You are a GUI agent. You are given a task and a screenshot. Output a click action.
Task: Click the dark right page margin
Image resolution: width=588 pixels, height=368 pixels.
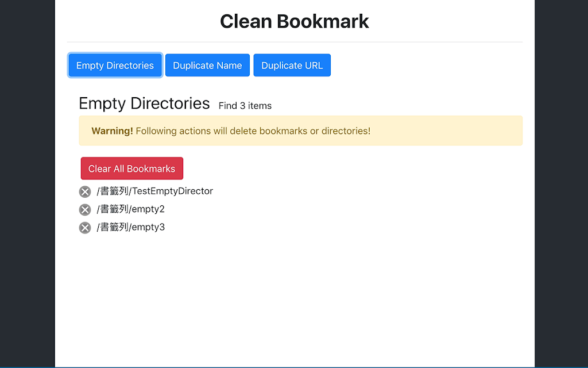pyautogui.click(x=562, y=184)
